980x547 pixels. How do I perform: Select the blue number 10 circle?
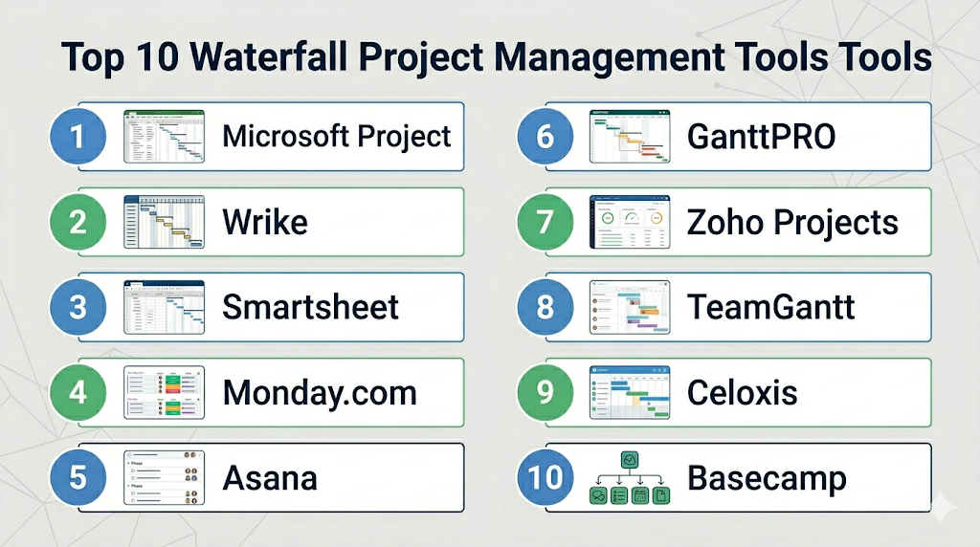pyautogui.click(x=545, y=477)
